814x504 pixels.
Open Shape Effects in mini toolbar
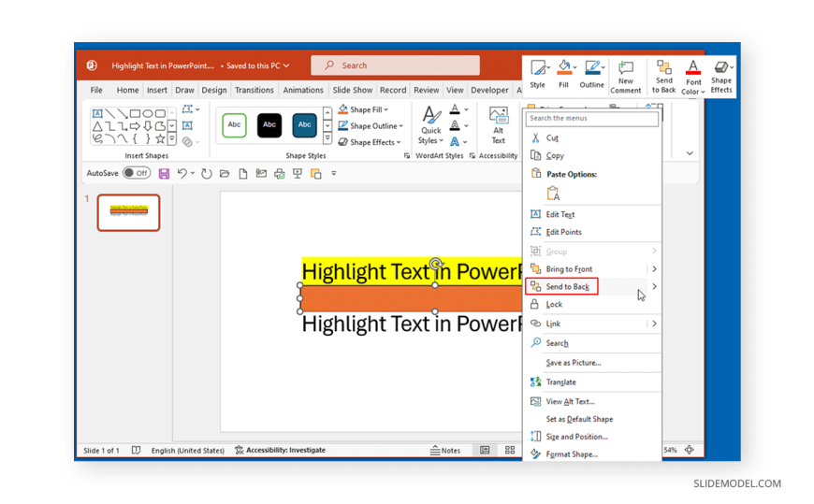point(721,77)
